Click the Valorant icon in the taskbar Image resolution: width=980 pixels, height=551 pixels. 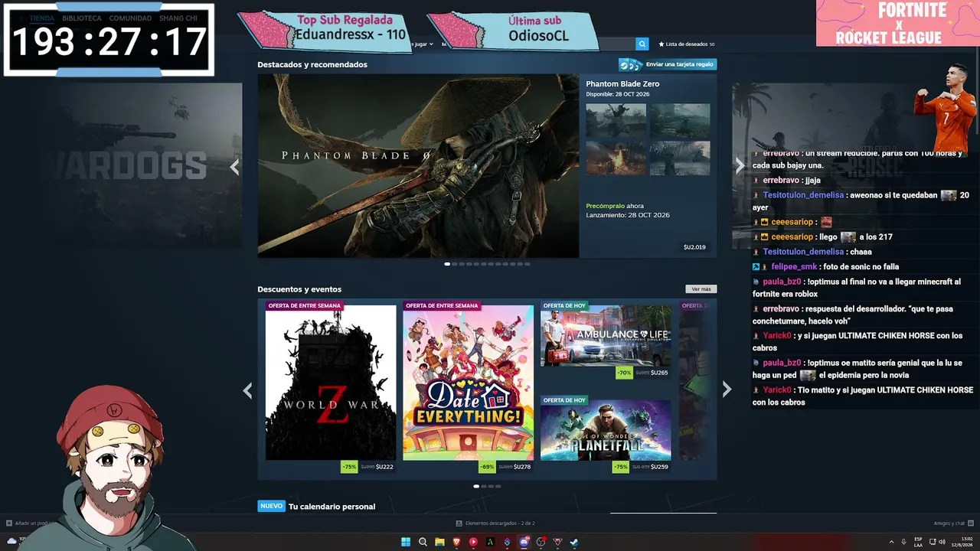(x=557, y=542)
